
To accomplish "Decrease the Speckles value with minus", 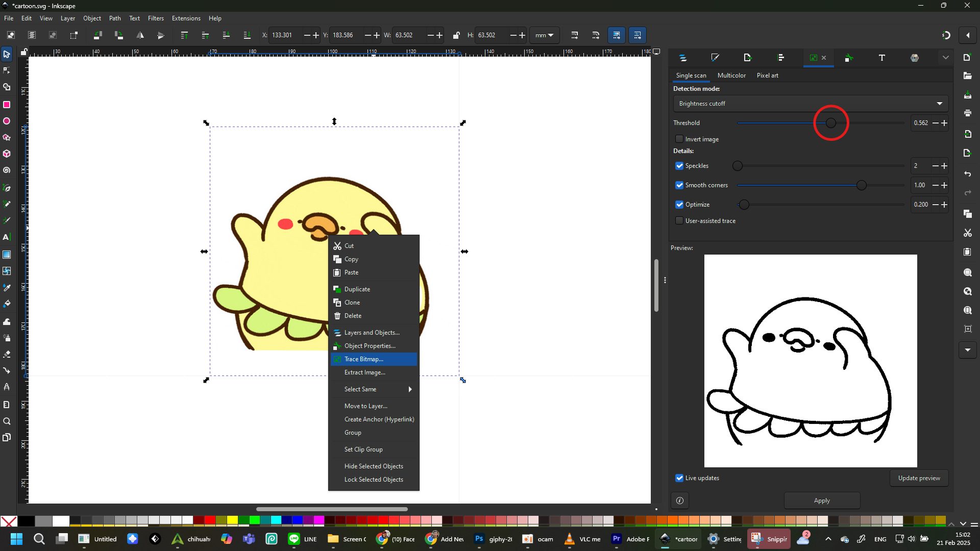I will click(936, 166).
